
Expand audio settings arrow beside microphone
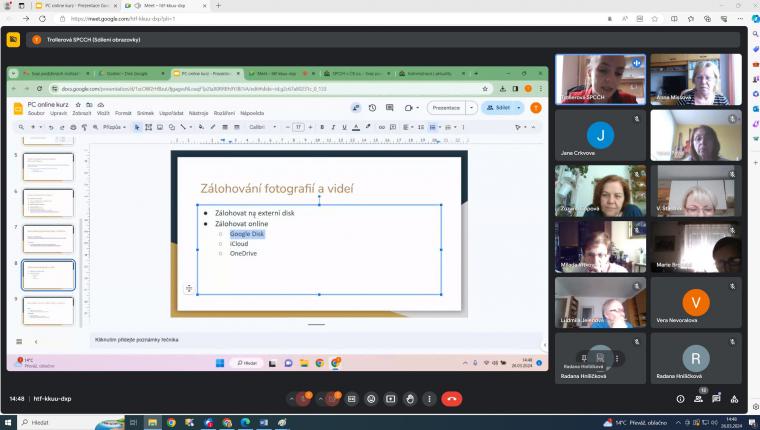(x=291, y=399)
